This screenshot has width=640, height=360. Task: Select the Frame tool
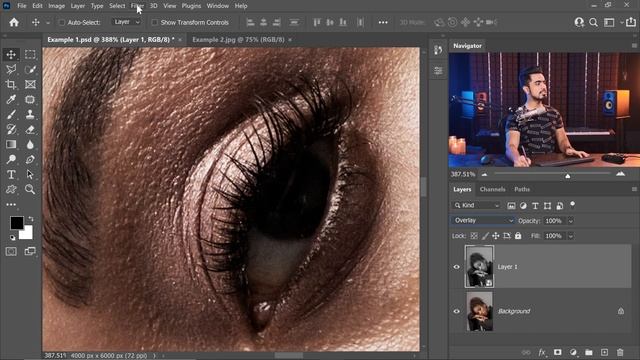tap(30, 84)
